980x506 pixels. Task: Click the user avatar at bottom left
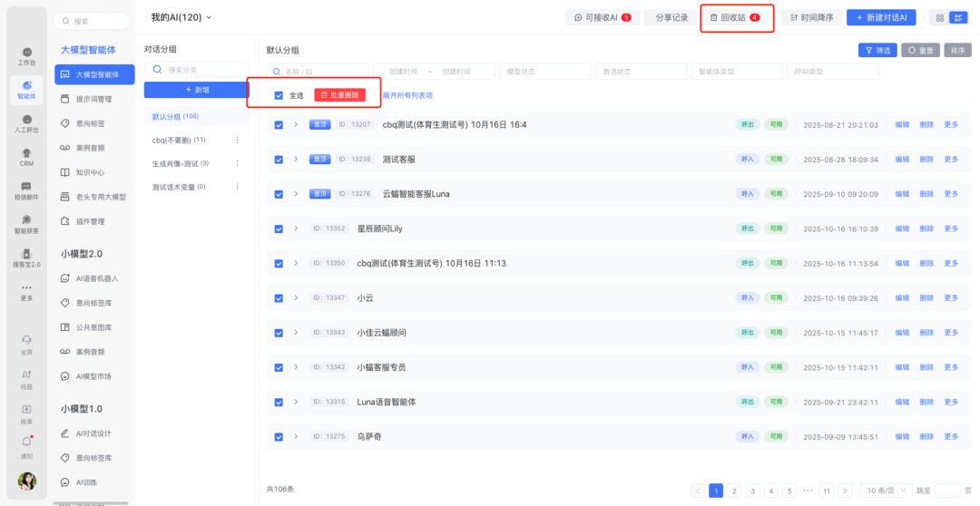click(27, 481)
